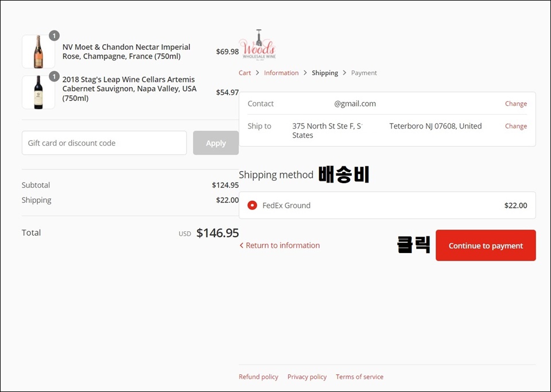Click the $22.00 FedEx Ground rate
This screenshot has width=551, height=392.
pyautogui.click(x=515, y=205)
